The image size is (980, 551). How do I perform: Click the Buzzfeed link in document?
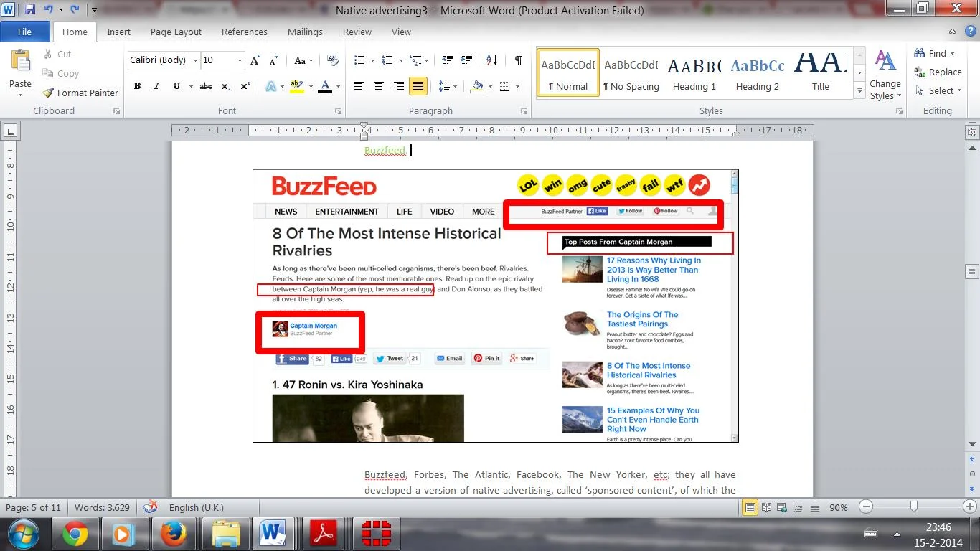pyautogui.click(x=385, y=150)
